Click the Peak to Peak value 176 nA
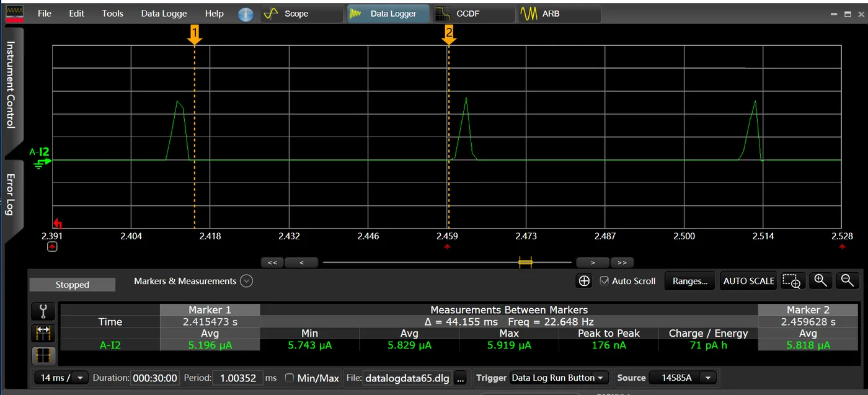868x395 pixels. 609,345
